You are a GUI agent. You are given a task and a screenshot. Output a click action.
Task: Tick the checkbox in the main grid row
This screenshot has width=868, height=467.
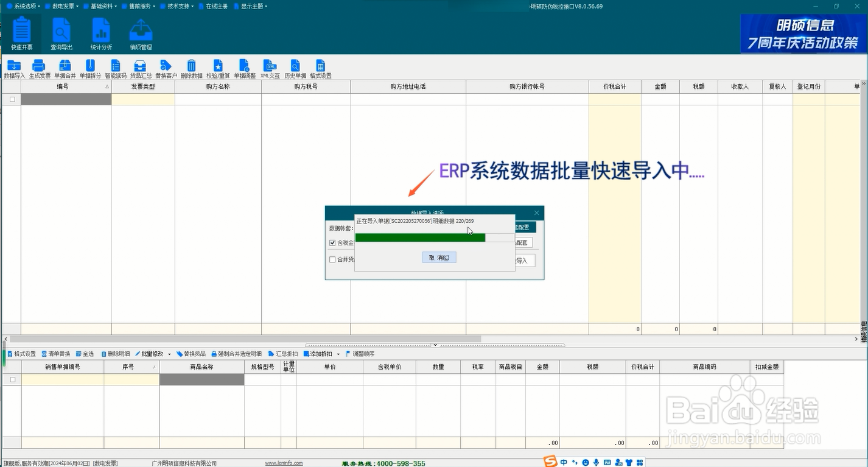(12, 99)
